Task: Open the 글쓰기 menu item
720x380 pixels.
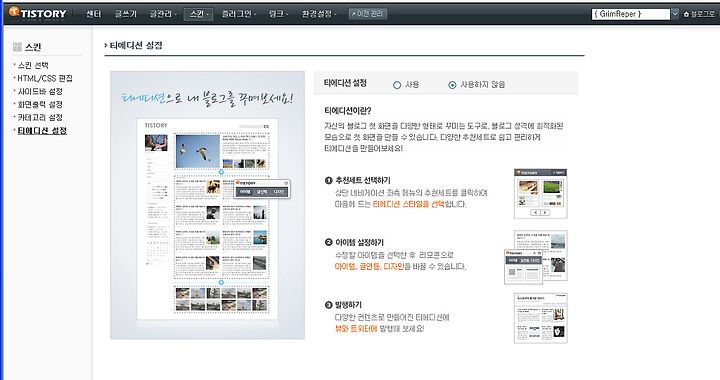Action: point(126,14)
